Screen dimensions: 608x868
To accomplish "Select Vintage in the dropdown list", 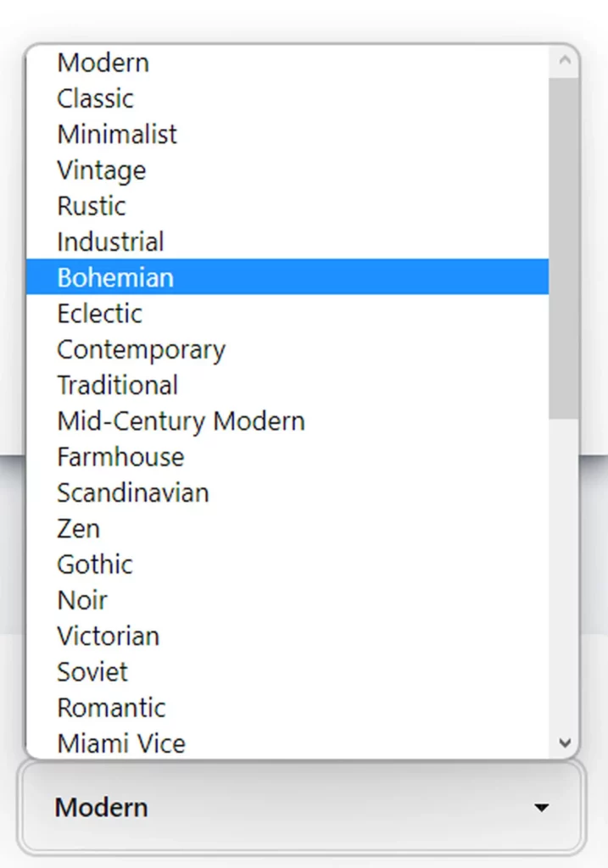I will (101, 170).
